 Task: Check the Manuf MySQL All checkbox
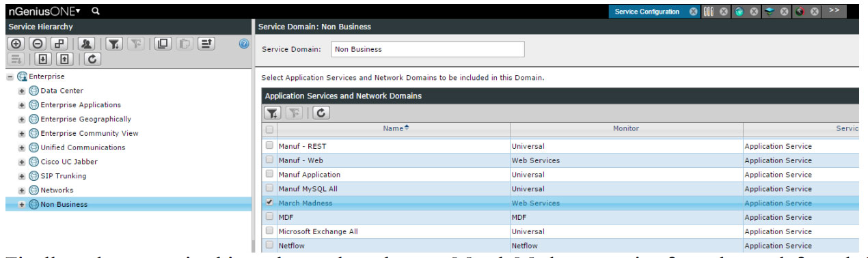[x=269, y=188]
